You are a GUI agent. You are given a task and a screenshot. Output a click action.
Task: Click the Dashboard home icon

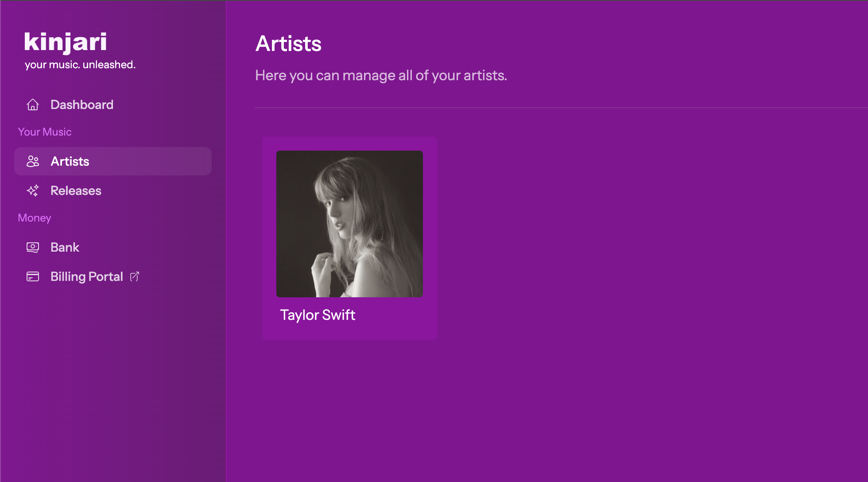tap(33, 105)
